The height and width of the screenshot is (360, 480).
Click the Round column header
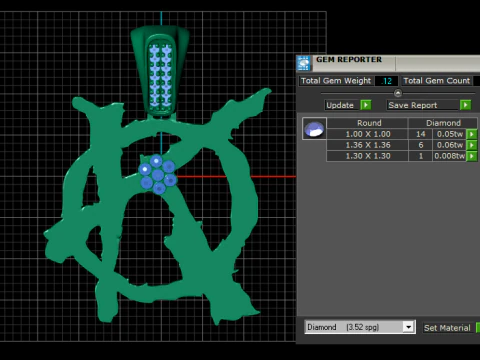click(x=368, y=123)
